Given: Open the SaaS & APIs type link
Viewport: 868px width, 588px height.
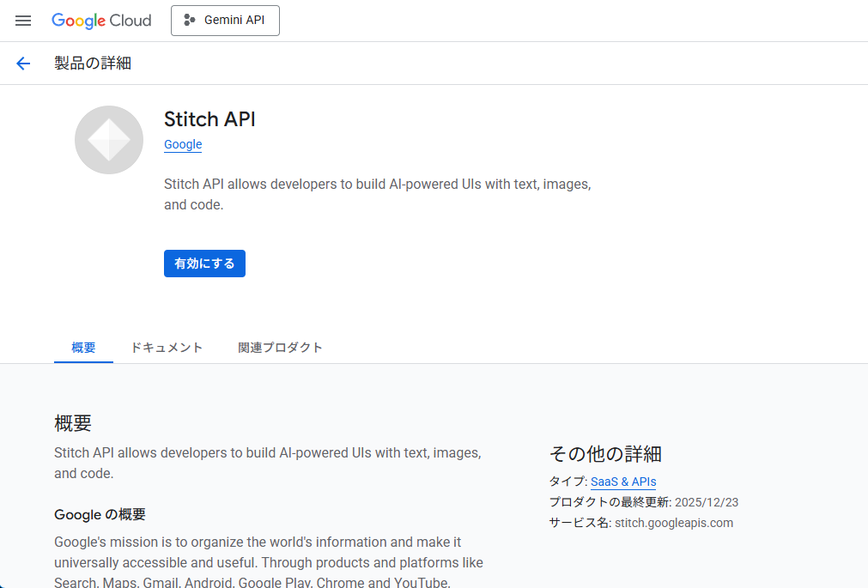Looking at the screenshot, I should click(x=623, y=482).
